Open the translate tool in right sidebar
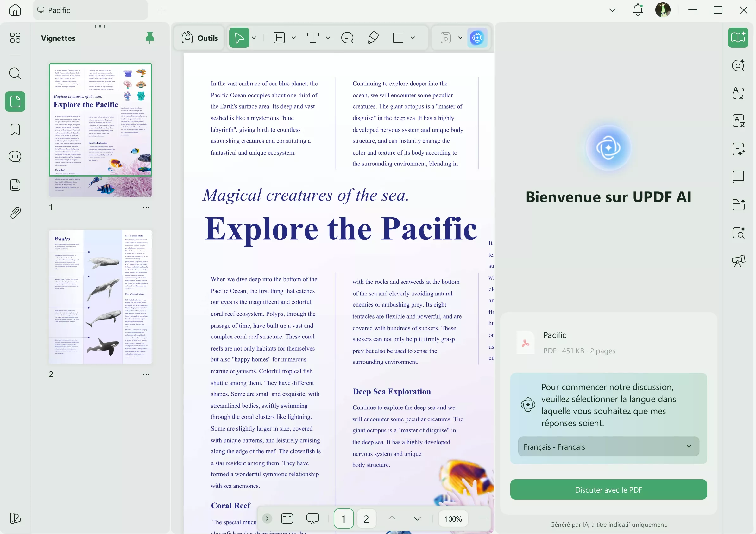 pos(738,93)
